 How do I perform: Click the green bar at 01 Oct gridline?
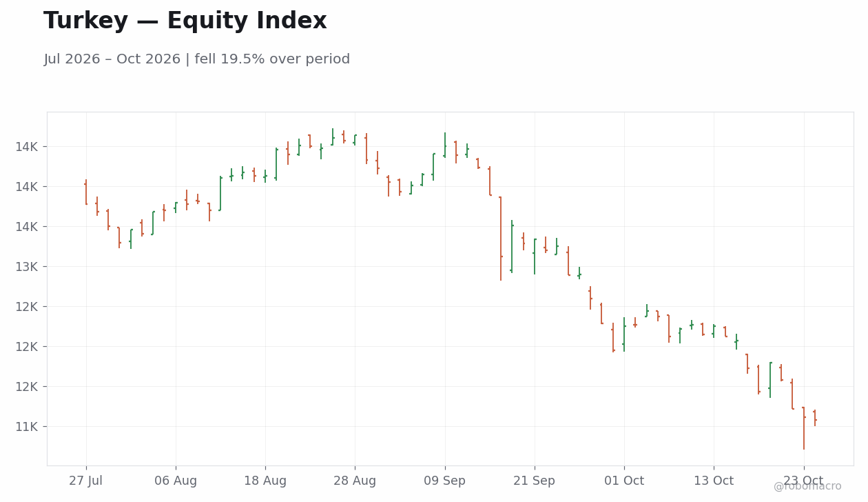(x=624, y=334)
